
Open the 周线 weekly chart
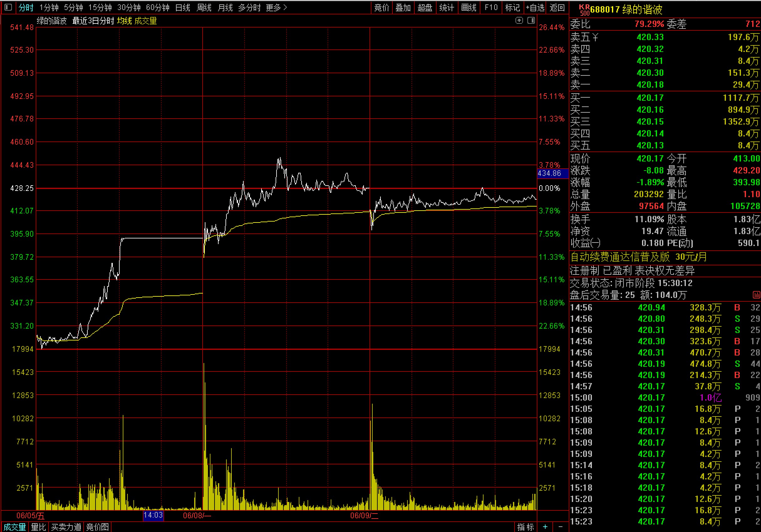click(204, 8)
